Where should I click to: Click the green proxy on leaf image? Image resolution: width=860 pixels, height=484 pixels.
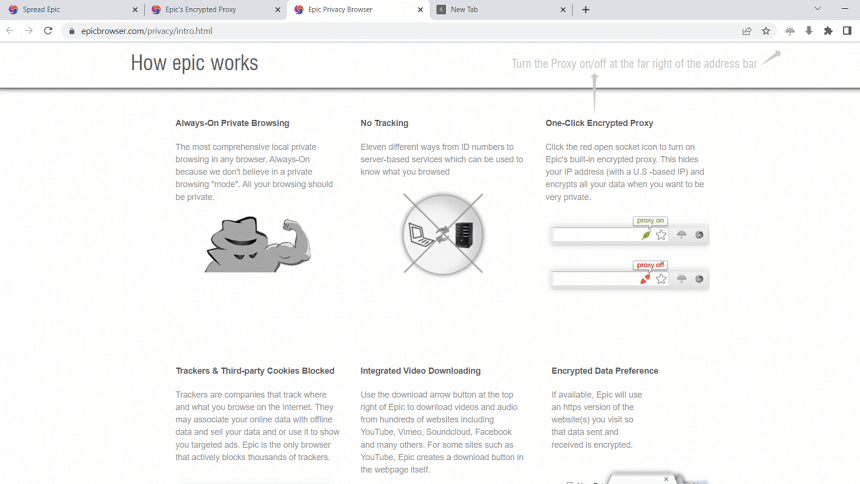coord(646,235)
